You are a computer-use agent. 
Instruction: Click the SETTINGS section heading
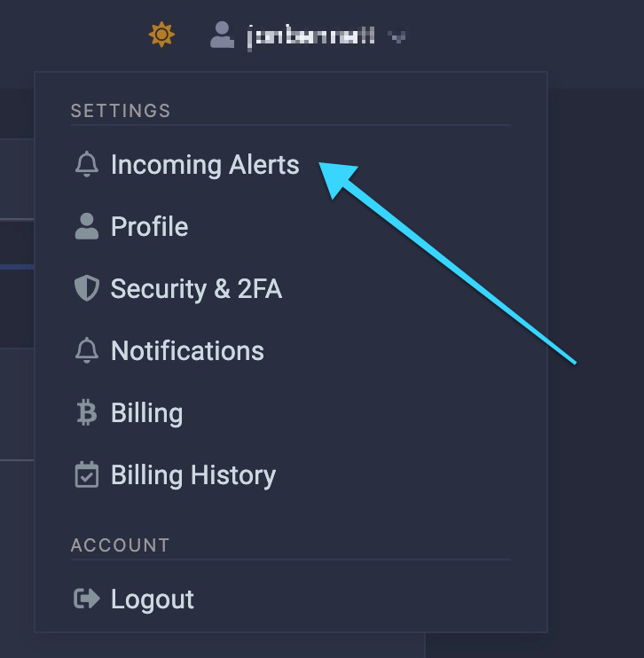121,111
